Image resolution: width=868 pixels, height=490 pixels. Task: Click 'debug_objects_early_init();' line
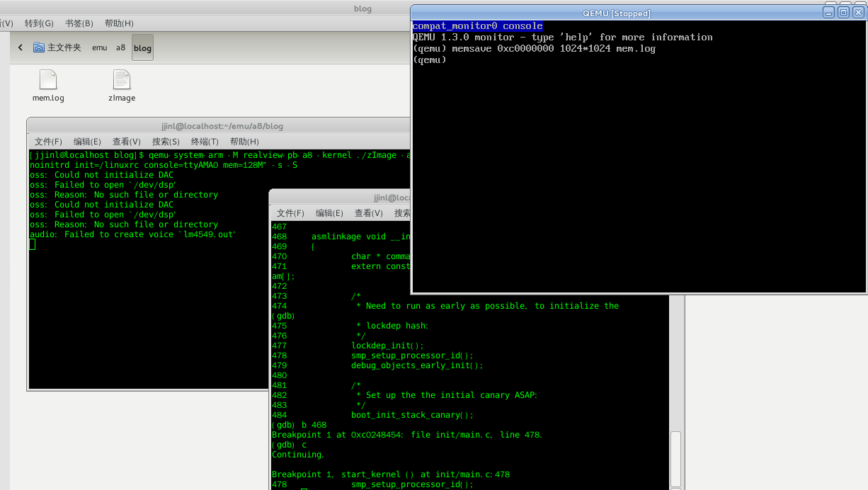pos(417,365)
